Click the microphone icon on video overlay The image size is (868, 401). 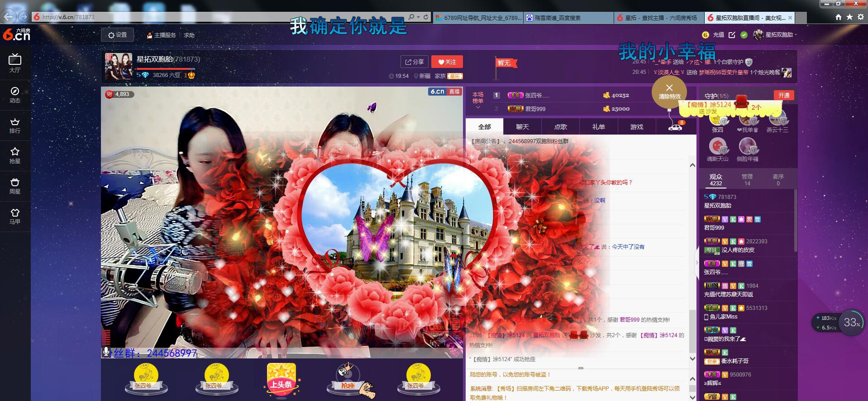[106, 352]
